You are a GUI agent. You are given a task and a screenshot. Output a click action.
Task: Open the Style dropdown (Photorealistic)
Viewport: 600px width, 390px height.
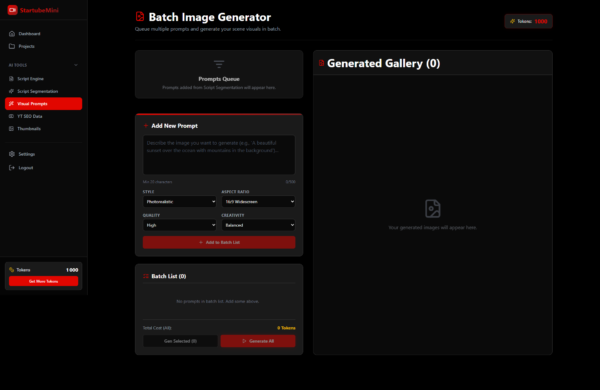point(179,202)
